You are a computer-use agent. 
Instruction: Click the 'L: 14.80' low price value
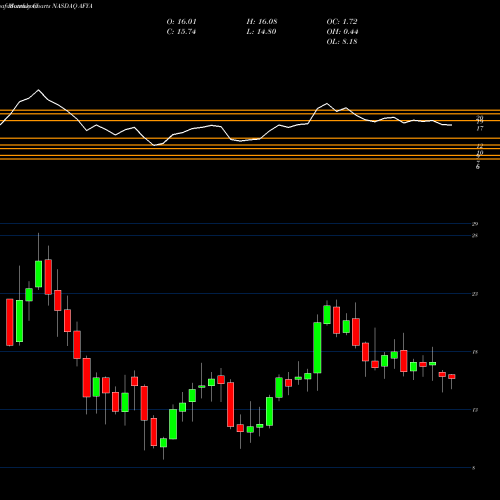pyautogui.click(x=261, y=32)
